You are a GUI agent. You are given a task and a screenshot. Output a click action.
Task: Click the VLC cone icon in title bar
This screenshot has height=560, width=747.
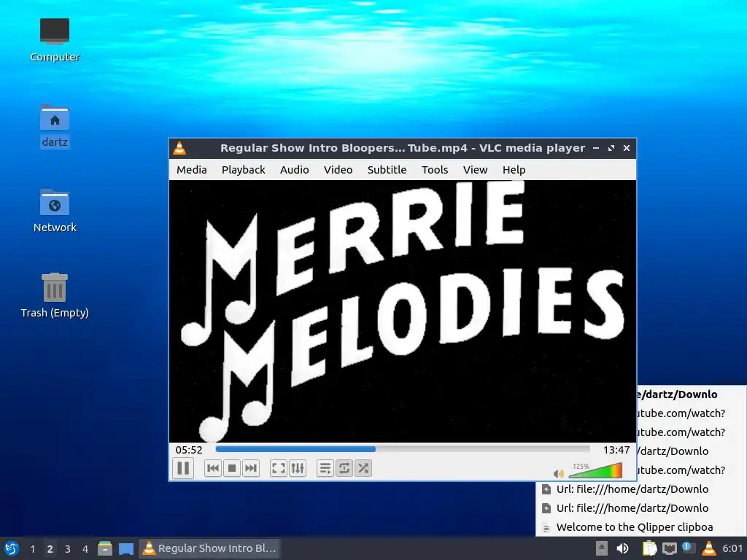pos(179,148)
